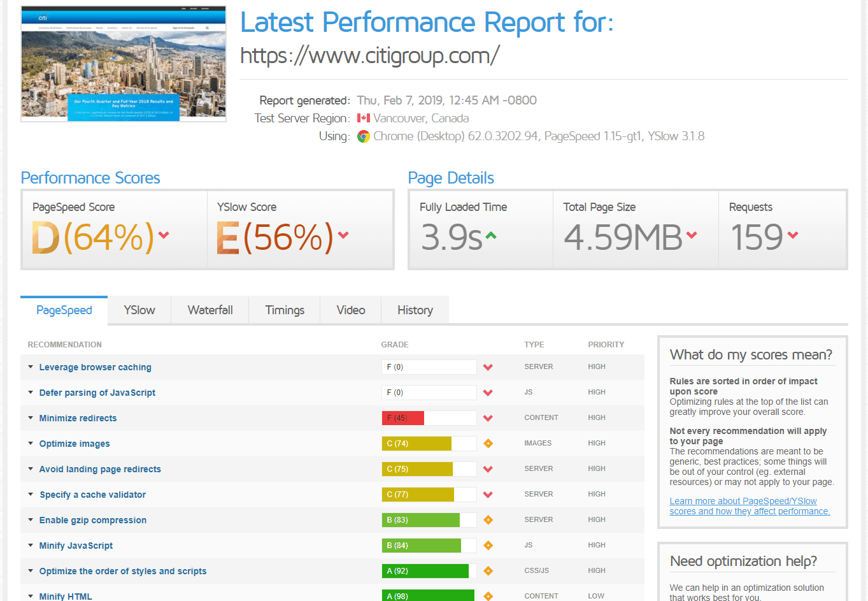Click the red arrow beside Total Page Size

[x=692, y=235]
